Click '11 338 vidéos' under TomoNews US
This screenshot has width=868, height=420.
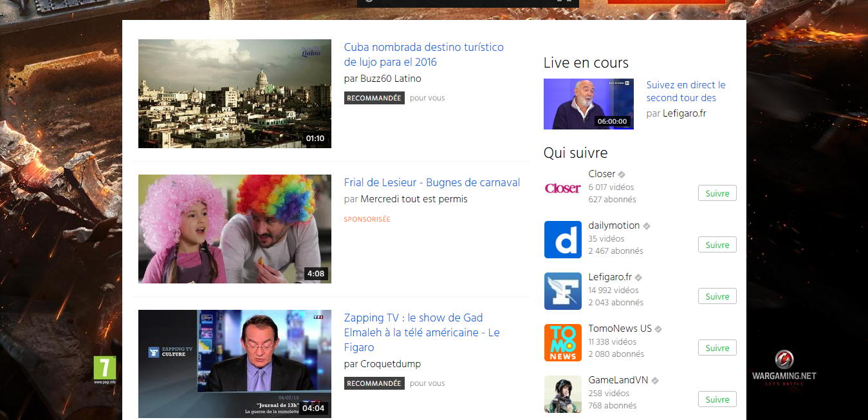613,341
